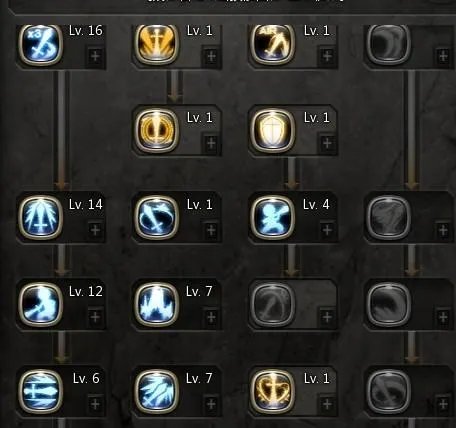The width and height of the screenshot is (456, 428).
Task: Increase level of the Lv. 14 winged sword
Action: pyautogui.click(x=95, y=230)
